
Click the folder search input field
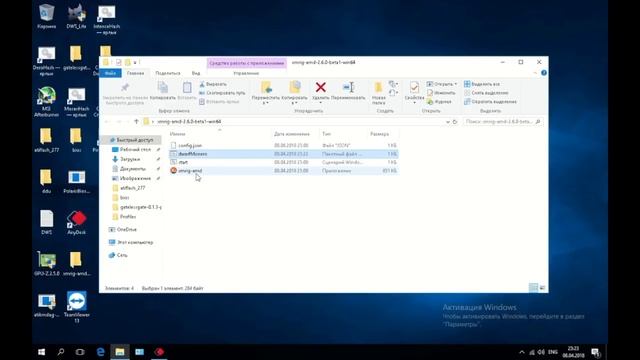coord(503,122)
